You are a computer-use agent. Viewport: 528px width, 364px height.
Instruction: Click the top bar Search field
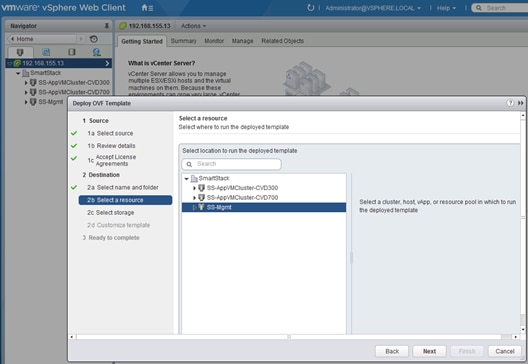(500, 8)
